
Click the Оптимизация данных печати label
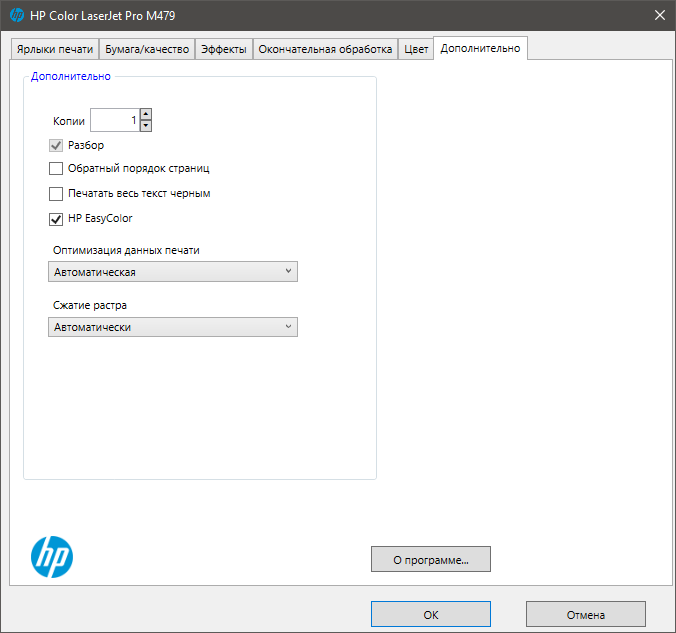[126, 251]
